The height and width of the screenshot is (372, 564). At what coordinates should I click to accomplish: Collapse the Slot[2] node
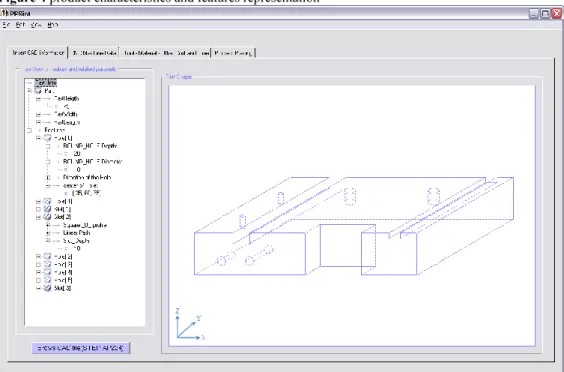click(x=38, y=217)
